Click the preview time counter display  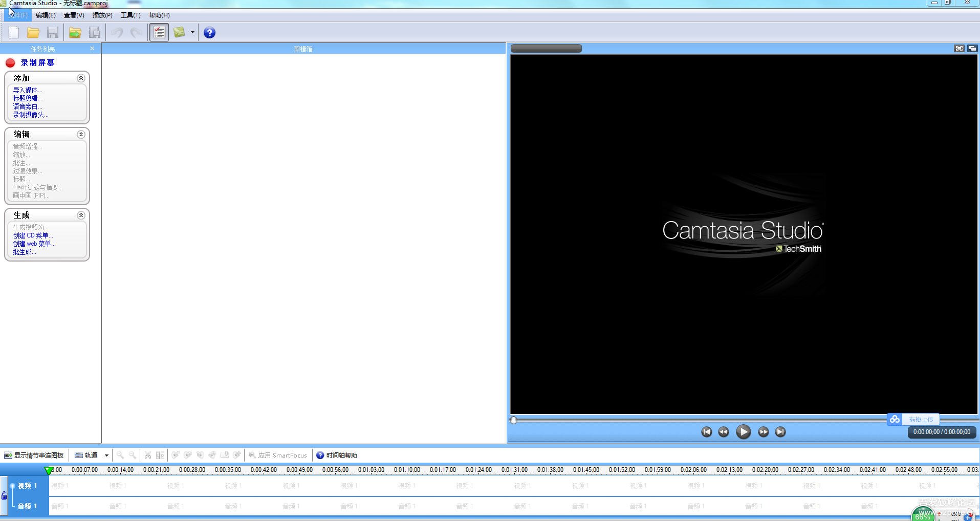click(942, 432)
